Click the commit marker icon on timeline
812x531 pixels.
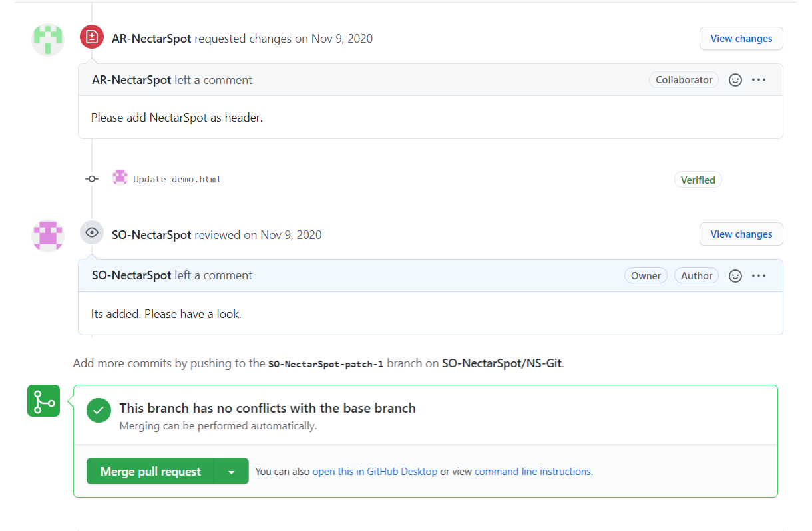pyautogui.click(x=92, y=179)
